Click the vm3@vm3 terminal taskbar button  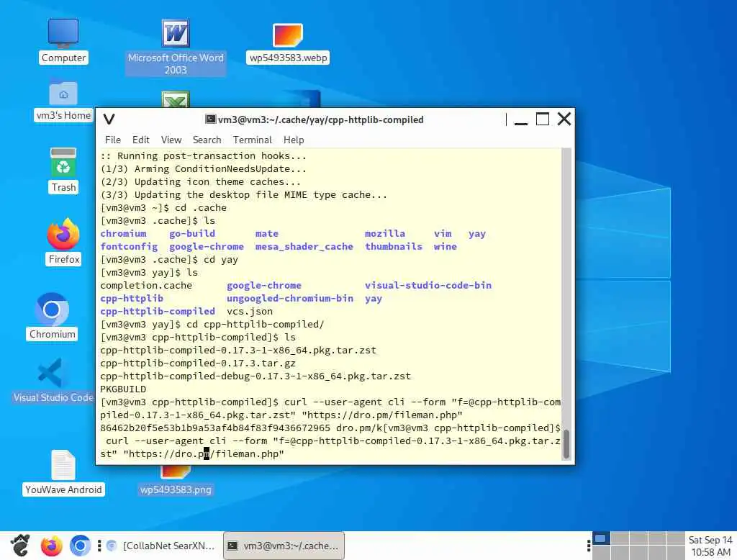[x=284, y=546]
